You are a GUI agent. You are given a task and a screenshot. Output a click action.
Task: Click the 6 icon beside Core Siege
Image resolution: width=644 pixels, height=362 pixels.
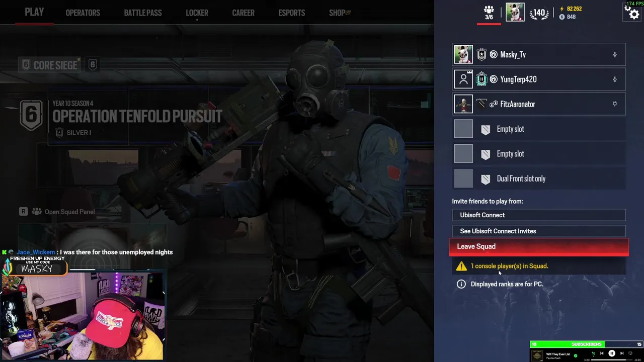click(x=93, y=64)
